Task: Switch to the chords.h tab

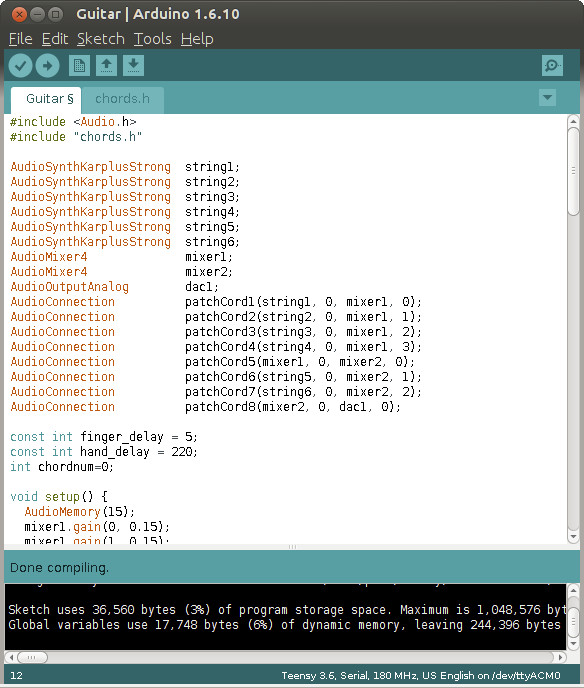Action: pos(122,99)
